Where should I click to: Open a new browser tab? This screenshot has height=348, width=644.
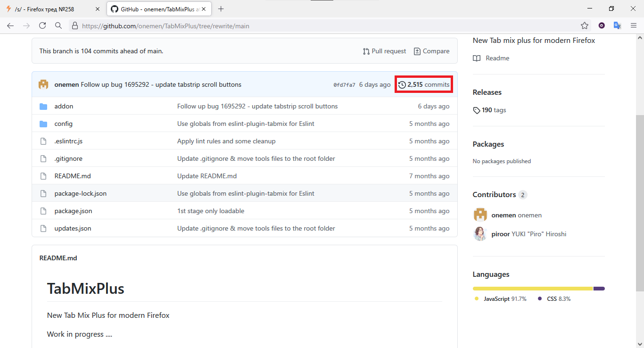(x=221, y=9)
